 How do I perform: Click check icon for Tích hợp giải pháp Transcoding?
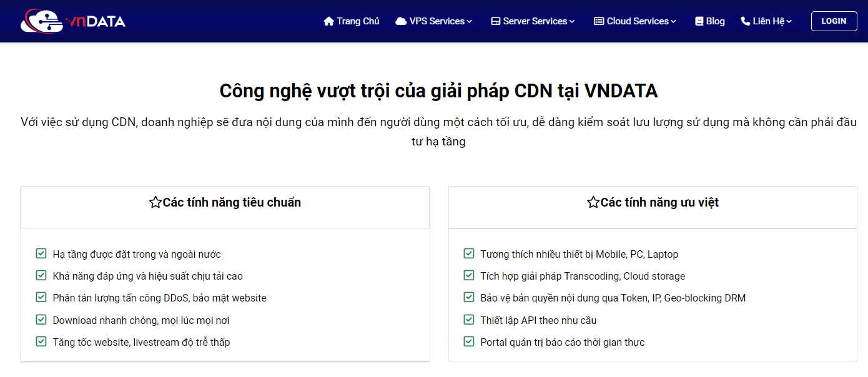click(x=469, y=275)
